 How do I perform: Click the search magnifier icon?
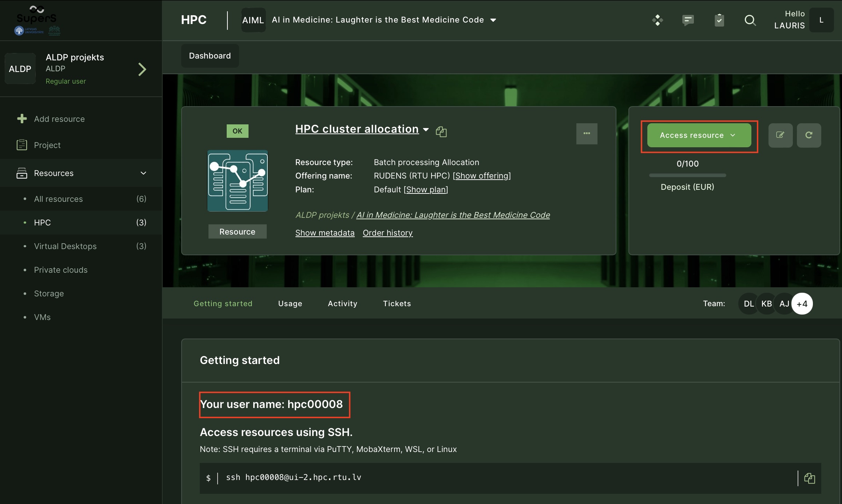pyautogui.click(x=750, y=20)
